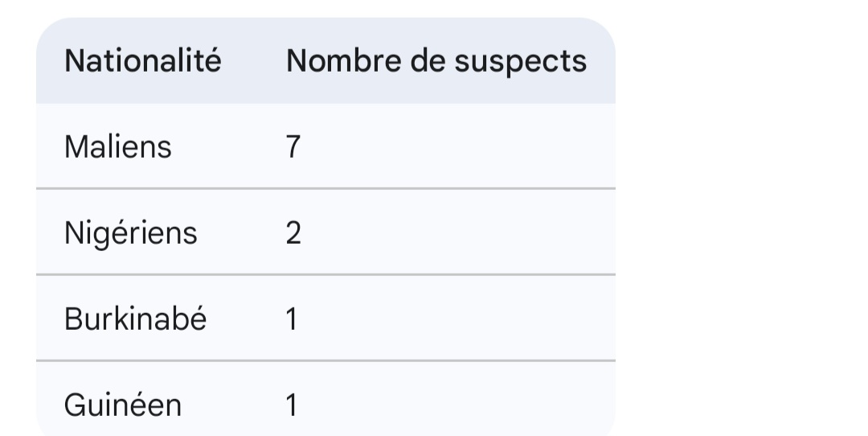This screenshot has width=868, height=436.
Task: Click divider line between Maliens and Nigériens rows
Action: pyautogui.click(x=325, y=188)
